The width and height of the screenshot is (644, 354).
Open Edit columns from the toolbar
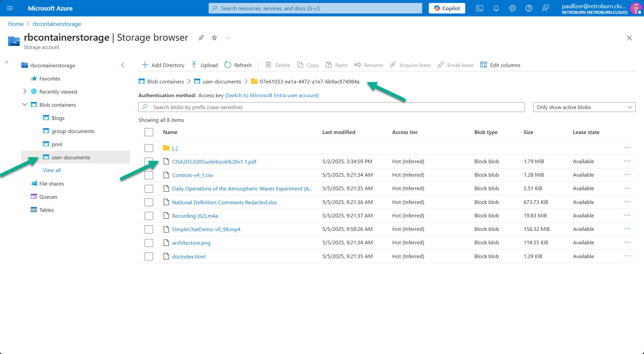483,65
